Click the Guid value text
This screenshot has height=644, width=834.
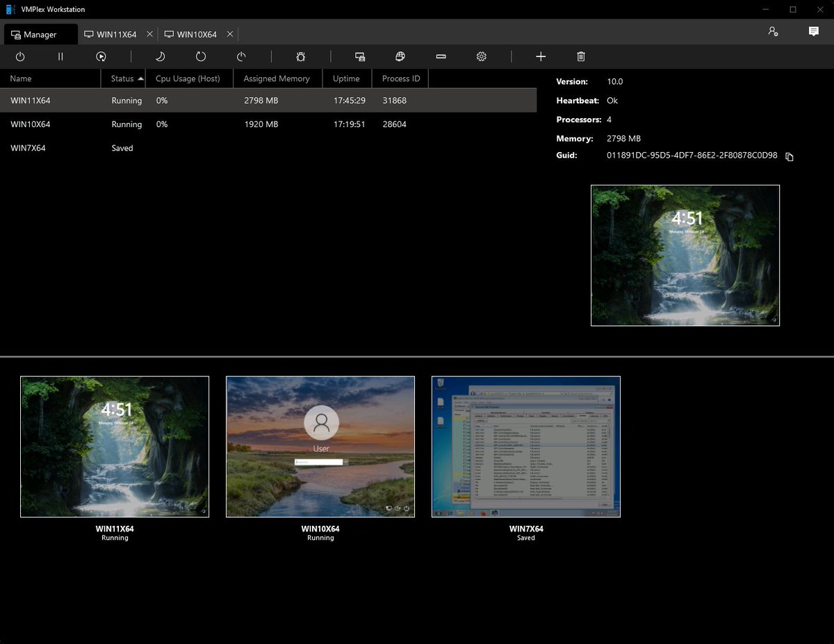click(692, 156)
